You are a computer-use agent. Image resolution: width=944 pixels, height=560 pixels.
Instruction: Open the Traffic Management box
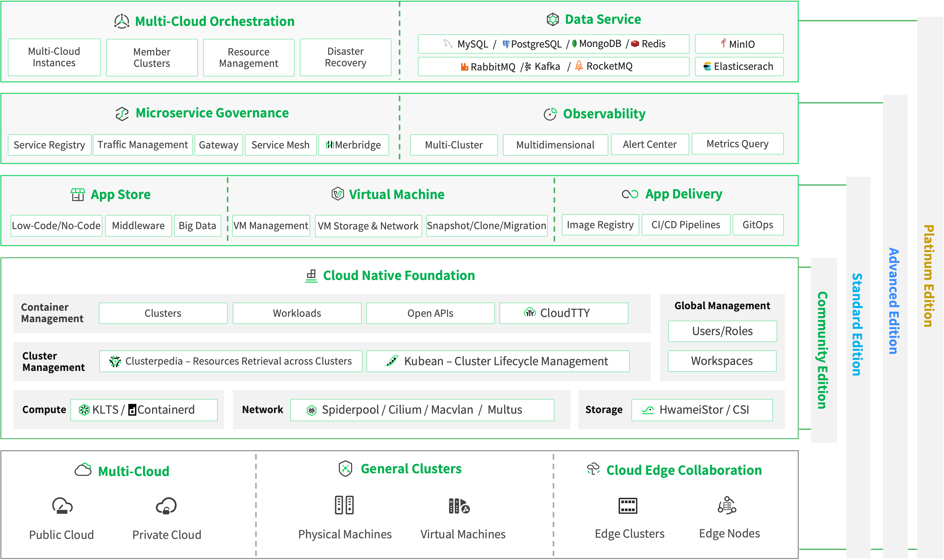(143, 145)
